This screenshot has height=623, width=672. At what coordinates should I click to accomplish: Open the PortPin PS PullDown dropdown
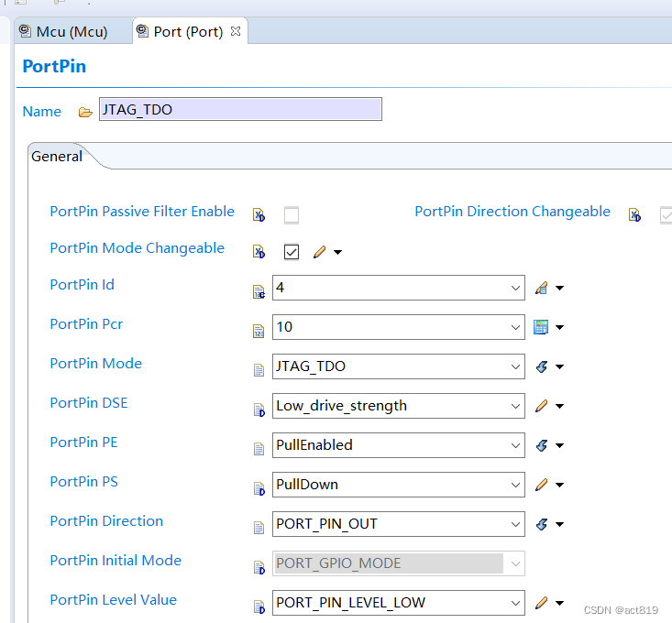pyautogui.click(x=399, y=485)
